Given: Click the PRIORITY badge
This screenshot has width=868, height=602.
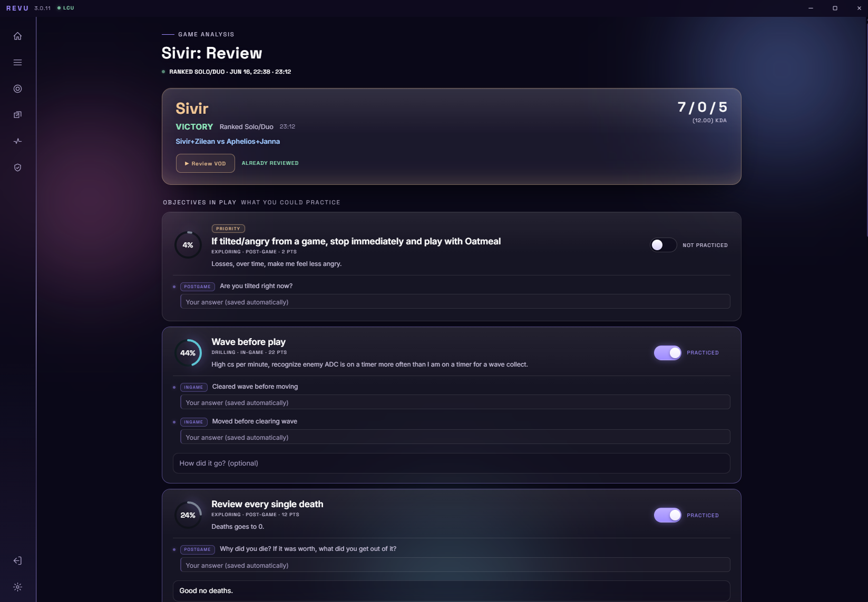Looking at the screenshot, I should tap(228, 229).
